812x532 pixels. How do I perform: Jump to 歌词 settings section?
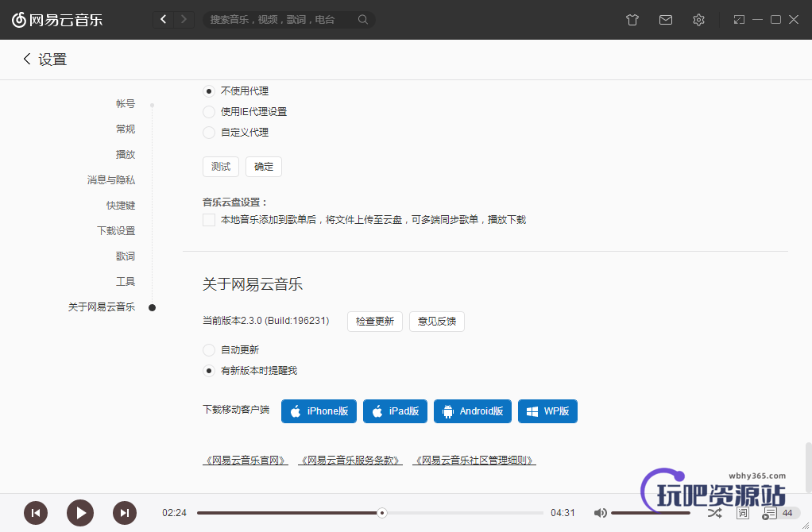126,256
